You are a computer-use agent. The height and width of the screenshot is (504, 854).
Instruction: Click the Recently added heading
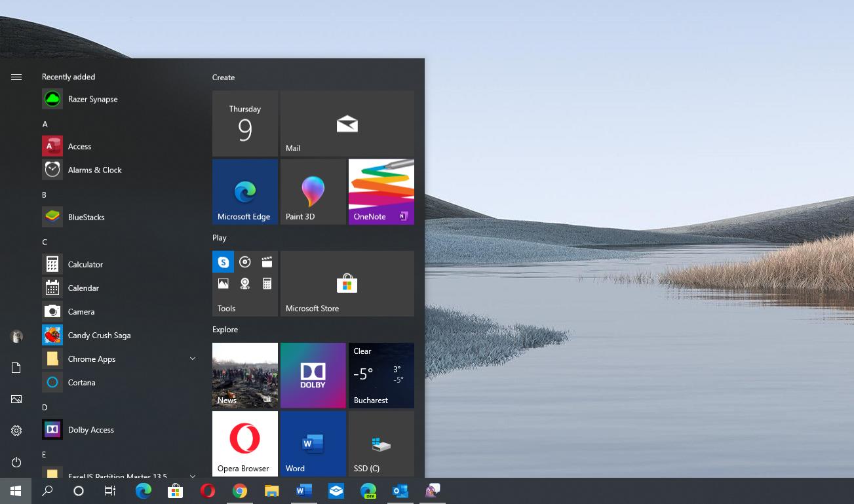click(x=69, y=77)
